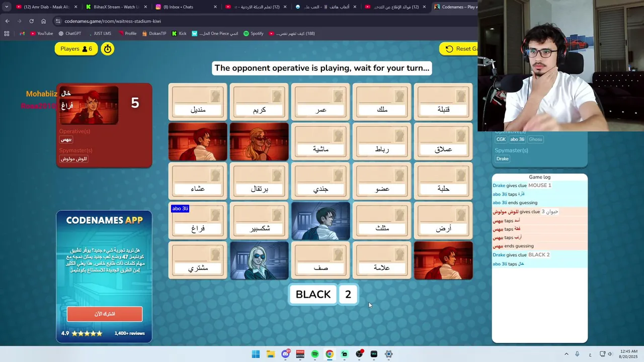Tap the word card رباط

pyautogui.click(x=382, y=142)
